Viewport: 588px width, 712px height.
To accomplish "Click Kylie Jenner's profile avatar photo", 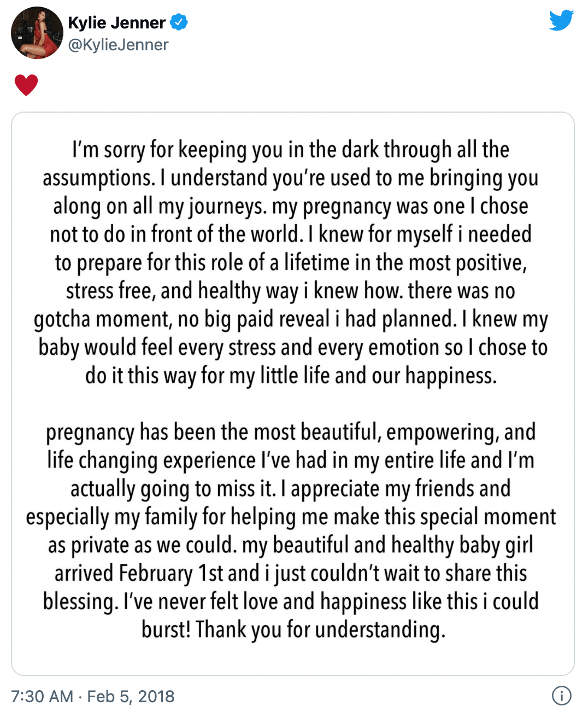I will pyautogui.click(x=37, y=33).
